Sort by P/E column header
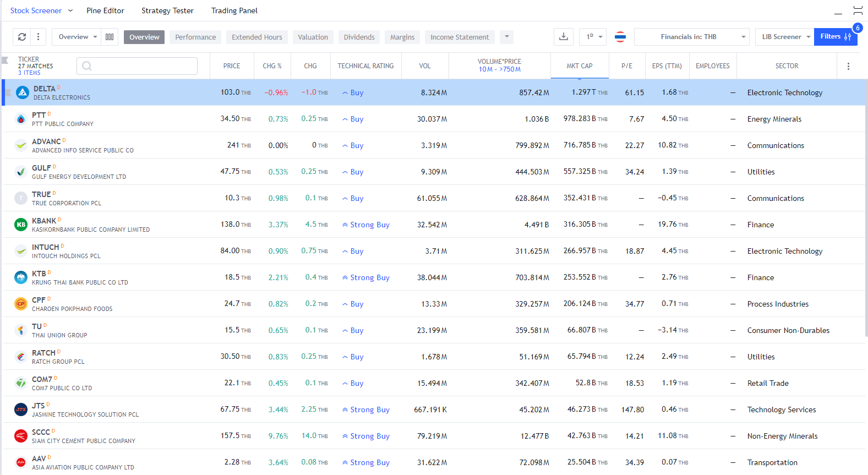 click(x=627, y=66)
